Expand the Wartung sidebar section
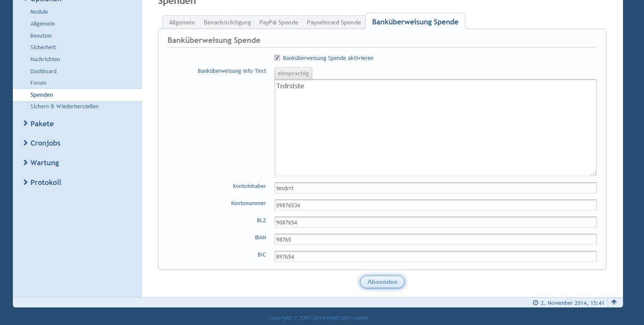644x325 pixels. (x=44, y=163)
